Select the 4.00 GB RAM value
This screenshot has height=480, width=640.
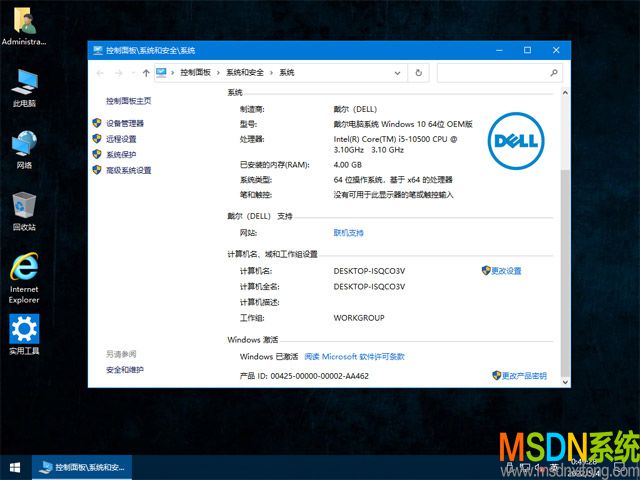[x=347, y=165]
